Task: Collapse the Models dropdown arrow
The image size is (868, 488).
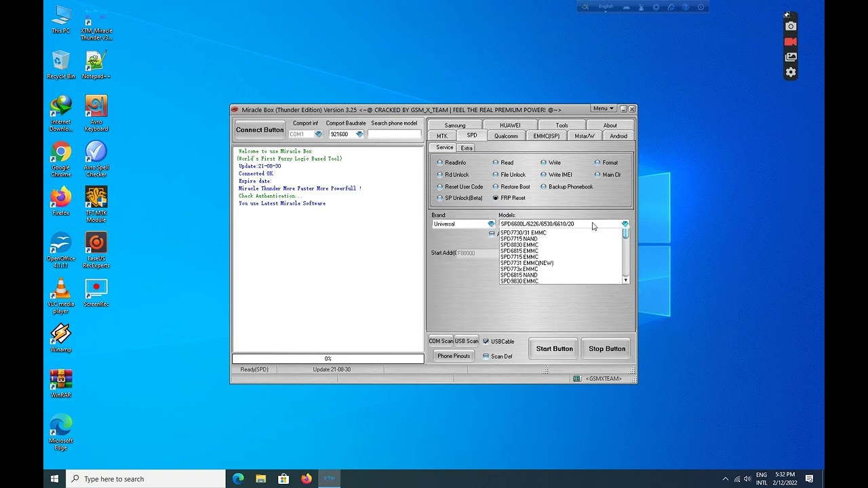Action: pyautogui.click(x=625, y=224)
